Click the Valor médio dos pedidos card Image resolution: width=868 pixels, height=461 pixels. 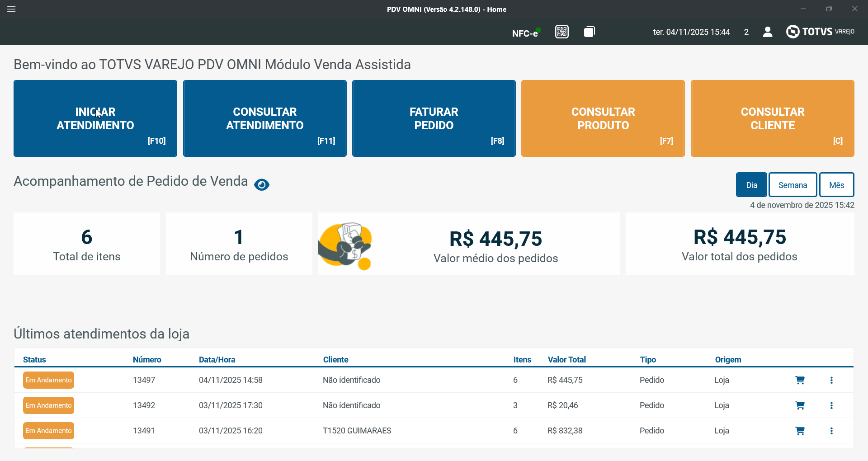[x=469, y=244]
